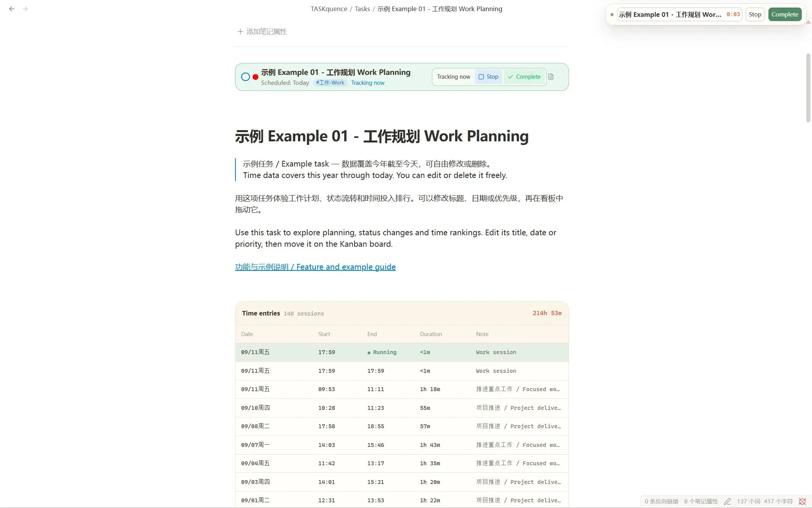
Task: Click the 0:03 timer readout
Action: pyautogui.click(x=733, y=15)
